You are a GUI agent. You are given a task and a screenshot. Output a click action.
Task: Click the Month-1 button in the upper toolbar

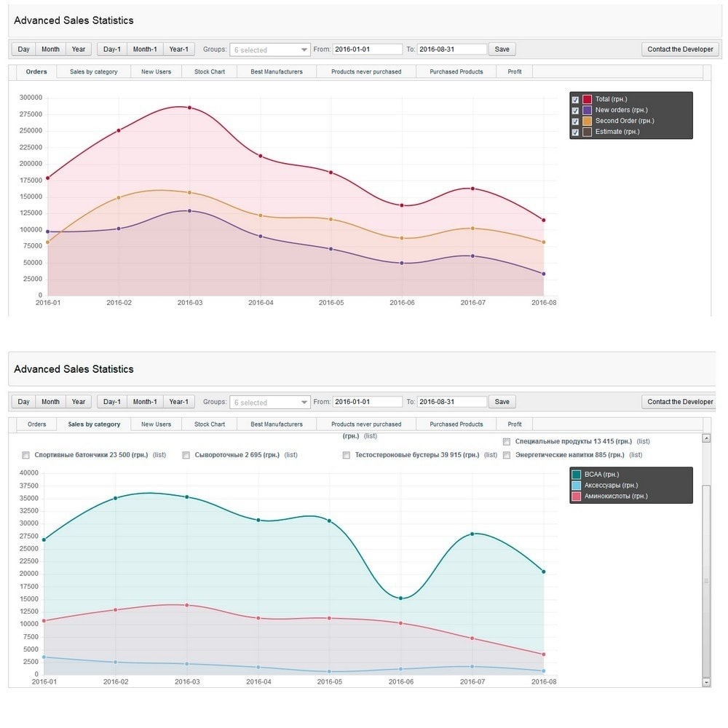[145, 50]
